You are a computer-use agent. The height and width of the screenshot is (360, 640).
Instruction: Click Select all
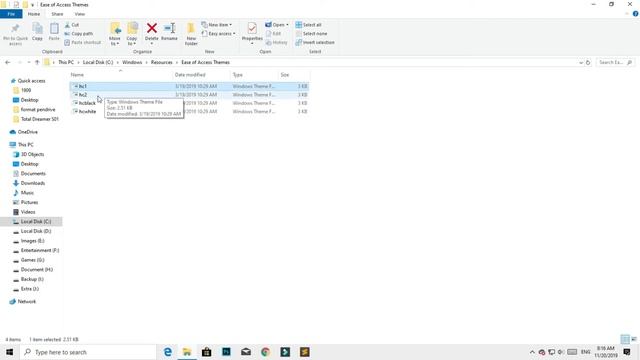pyautogui.click(x=309, y=25)
